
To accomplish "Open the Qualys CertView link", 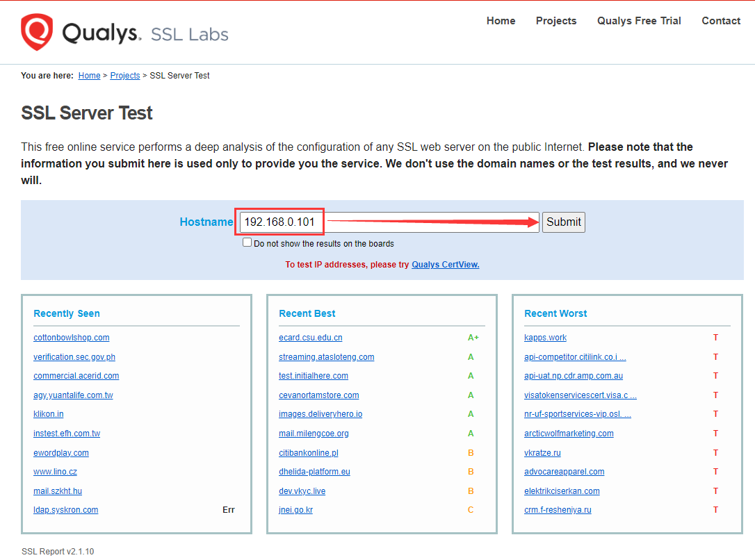I will coord(446,265).
